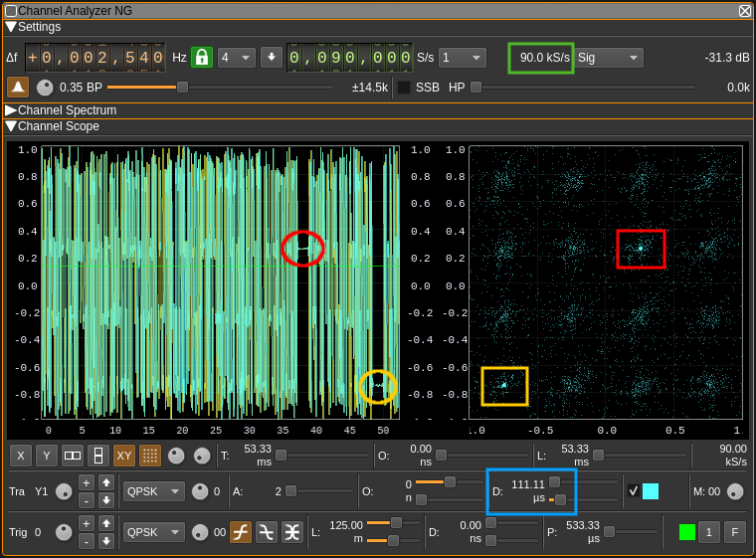
Task: Adjust the RRC rolloff knob by 0.35
Action: pos(45,88)
